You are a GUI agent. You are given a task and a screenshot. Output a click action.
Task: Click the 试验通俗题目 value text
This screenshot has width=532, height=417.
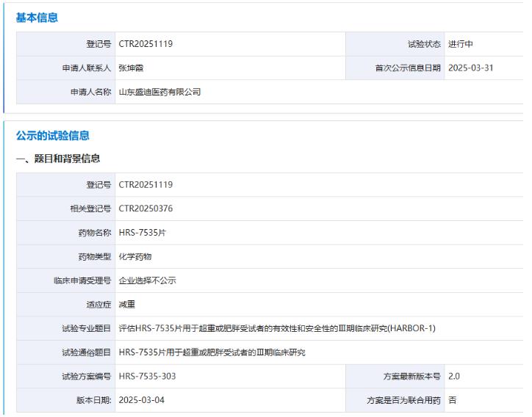tap(212, 352)
